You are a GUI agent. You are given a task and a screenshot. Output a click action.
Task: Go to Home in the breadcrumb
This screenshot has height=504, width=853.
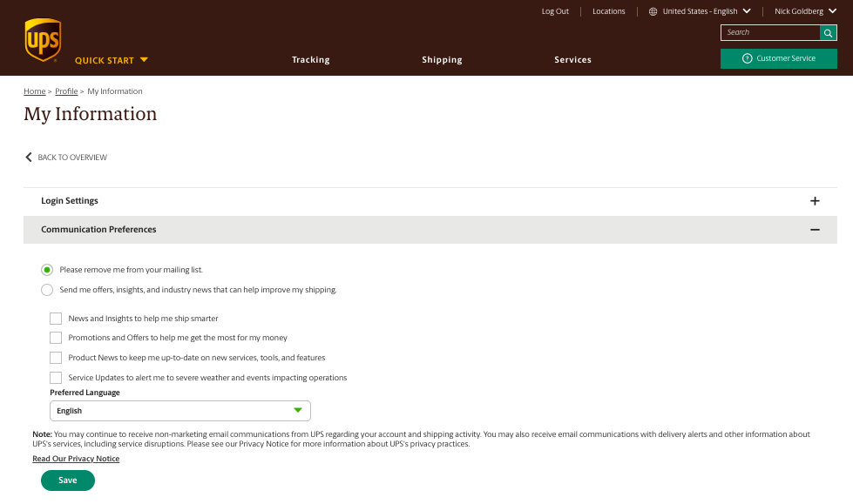coord(35,91)
